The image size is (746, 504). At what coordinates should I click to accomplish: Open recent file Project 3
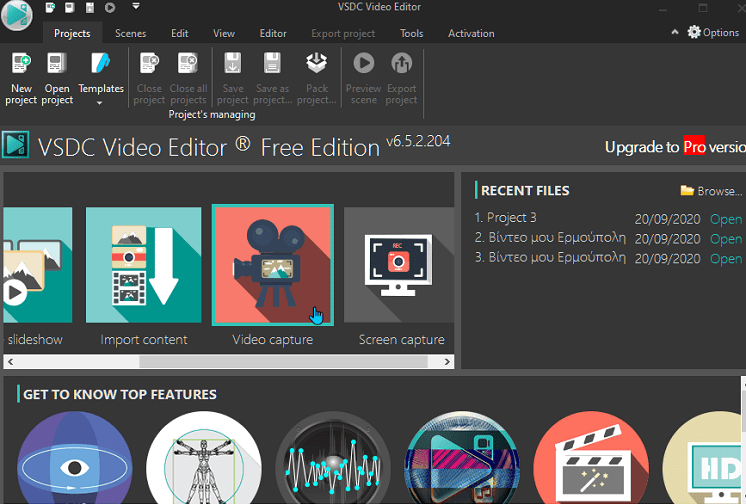[x=726, y=219]
